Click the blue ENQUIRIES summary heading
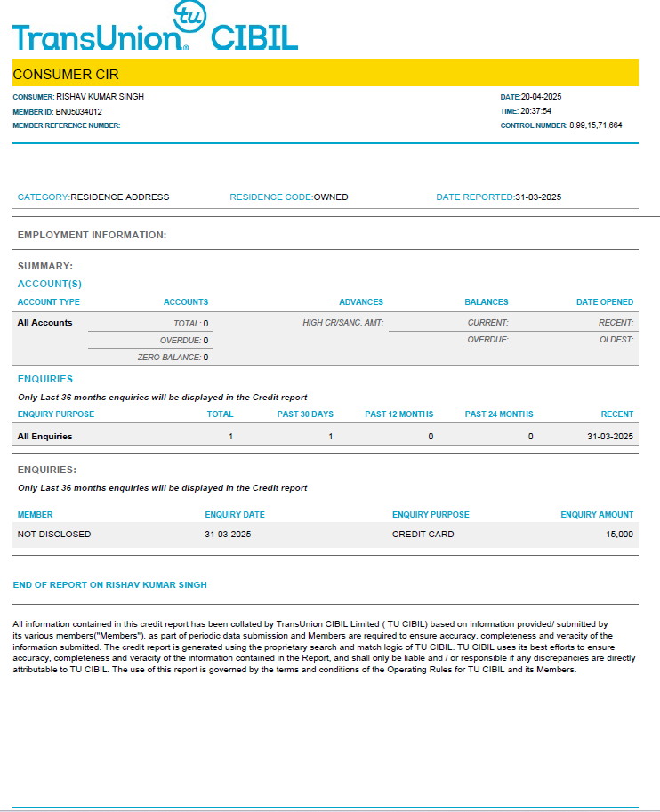The image size is (660, 812). click(x=45, y=379)
